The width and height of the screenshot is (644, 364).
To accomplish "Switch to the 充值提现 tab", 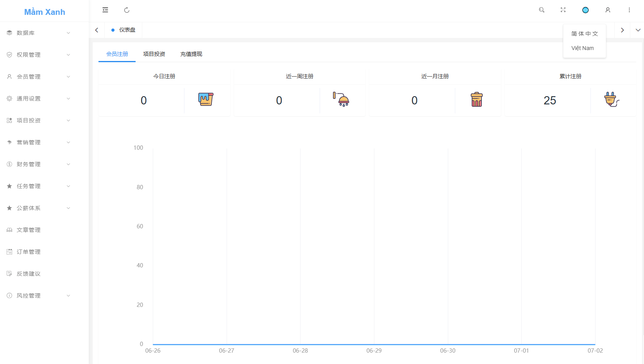I will [x=191, y=54].
